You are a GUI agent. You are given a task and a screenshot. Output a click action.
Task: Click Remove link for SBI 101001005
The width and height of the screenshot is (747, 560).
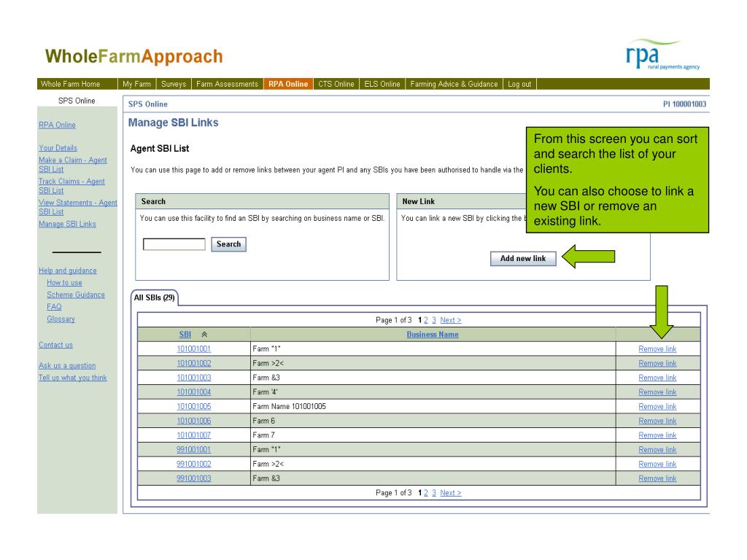tap(657, 406)
